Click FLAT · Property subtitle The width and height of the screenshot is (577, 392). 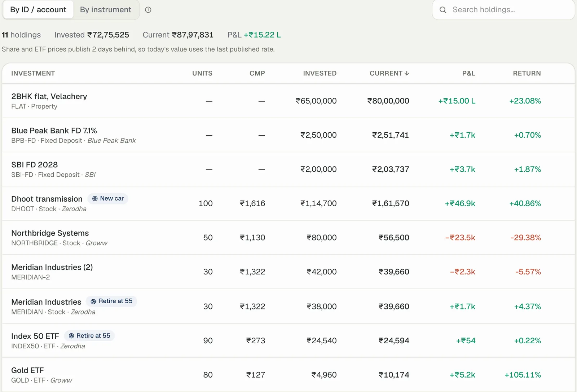tap(34, 106)
